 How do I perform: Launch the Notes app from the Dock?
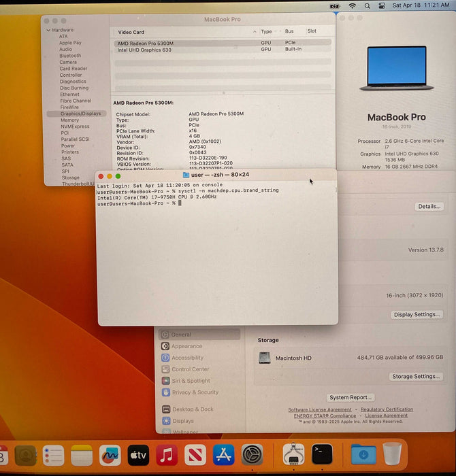82,455
